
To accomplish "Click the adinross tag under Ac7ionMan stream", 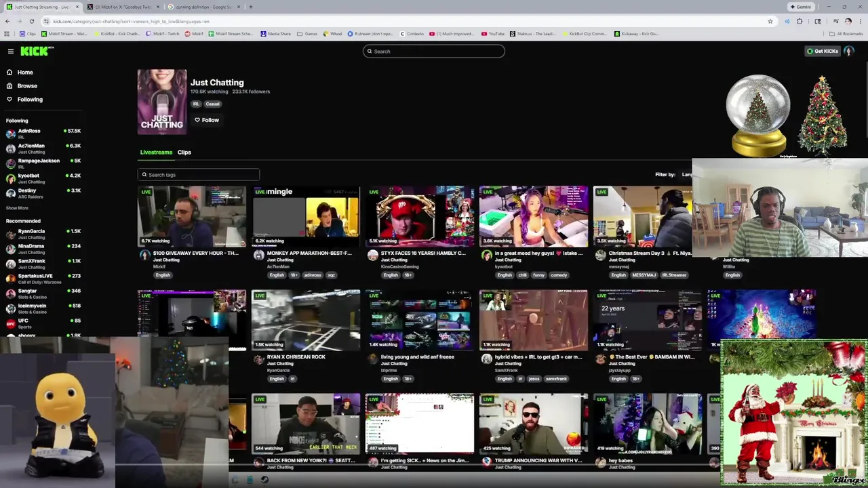I will tap(313, 275).
